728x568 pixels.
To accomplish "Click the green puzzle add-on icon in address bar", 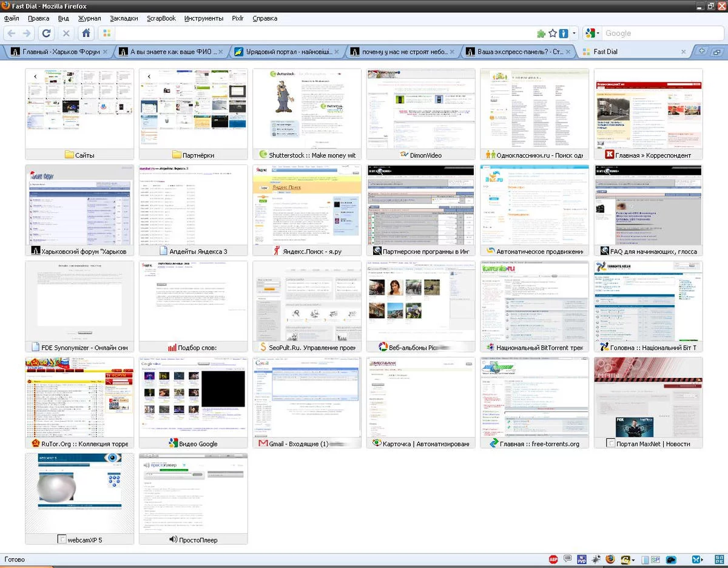I will click(x=541, y=33).
